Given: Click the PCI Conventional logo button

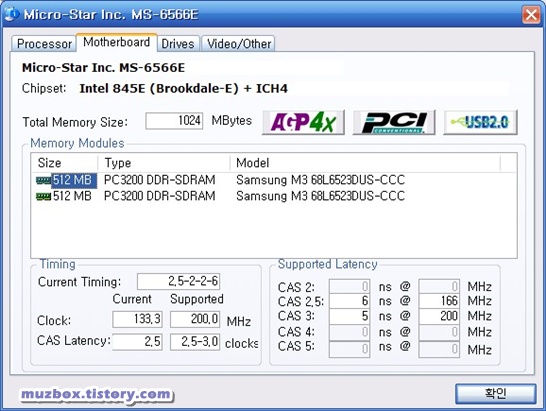Looking at the screenshot, I should pos(394,122).
